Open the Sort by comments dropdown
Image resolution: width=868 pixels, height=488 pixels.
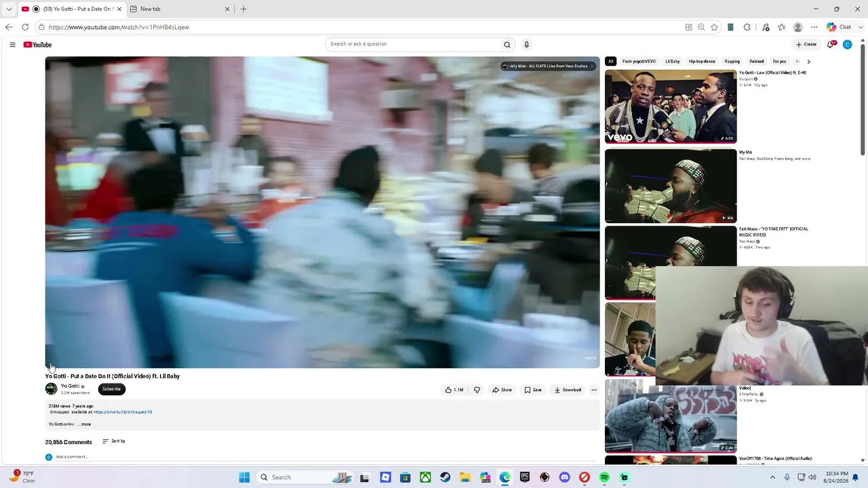114,441
